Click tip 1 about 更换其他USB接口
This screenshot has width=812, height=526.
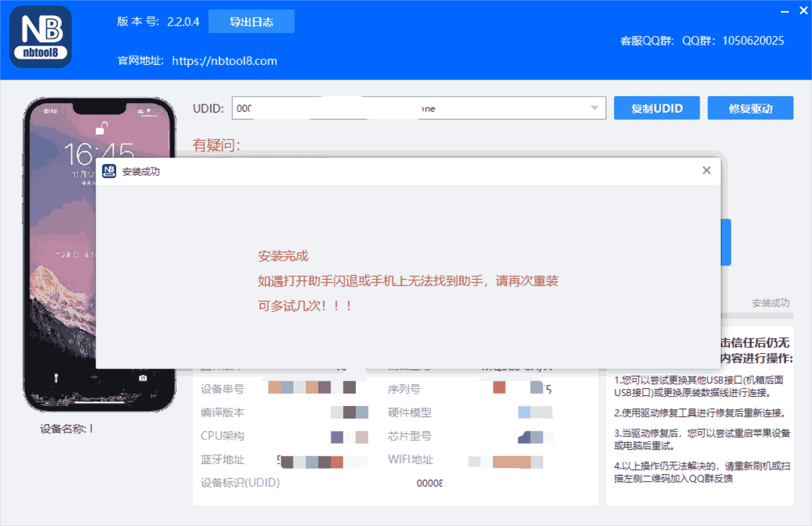coord(700,386)
